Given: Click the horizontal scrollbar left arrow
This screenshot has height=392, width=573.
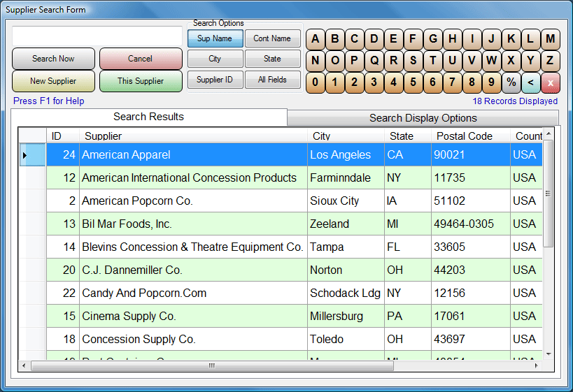Looking at the screenshot, I should (x=24, y=365).
